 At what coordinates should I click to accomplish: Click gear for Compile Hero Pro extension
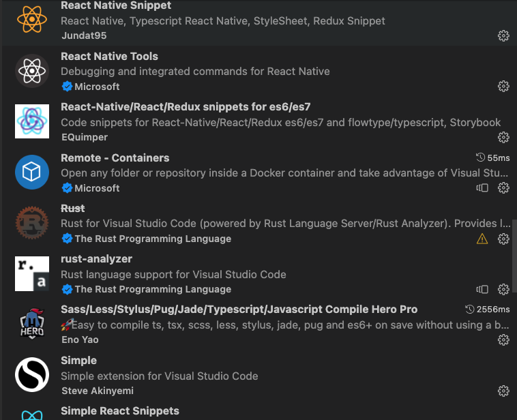point(503,340)
